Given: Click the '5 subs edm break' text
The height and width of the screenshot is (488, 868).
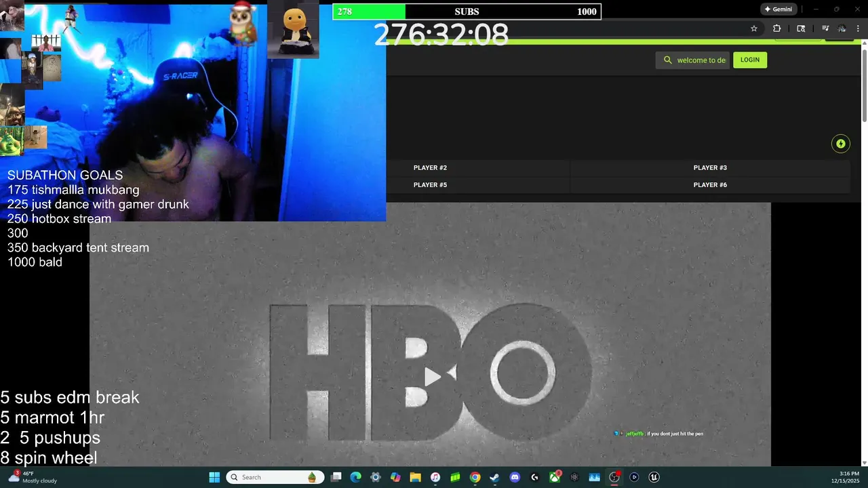Looking at the screenshot, I should 70,397.
